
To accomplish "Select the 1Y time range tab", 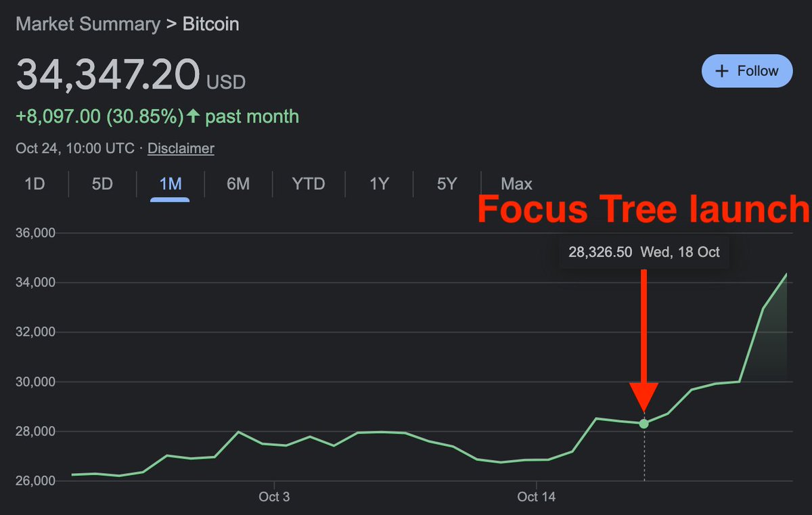I will pos(379,183).
